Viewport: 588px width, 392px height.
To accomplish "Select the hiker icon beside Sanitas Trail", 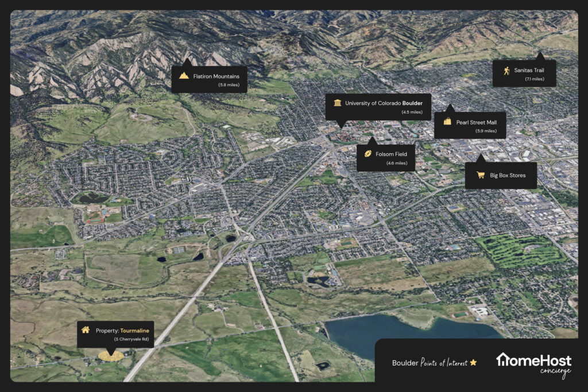I will [x=506, y=71].
